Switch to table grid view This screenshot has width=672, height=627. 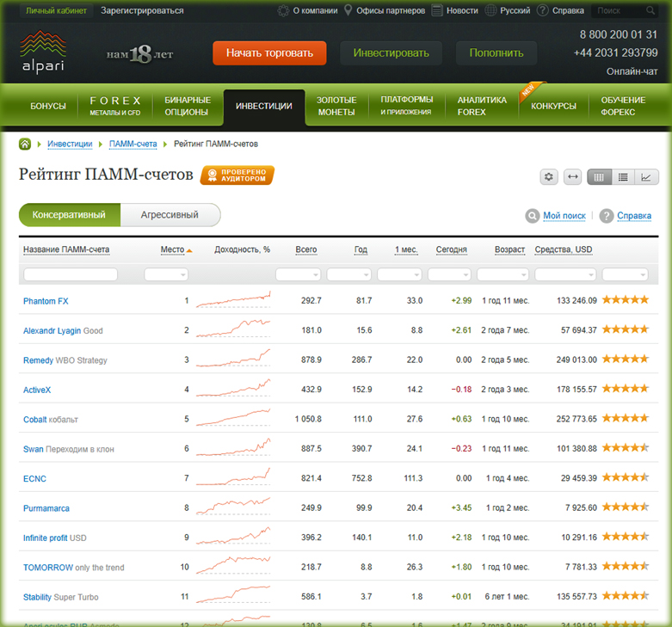599,176
